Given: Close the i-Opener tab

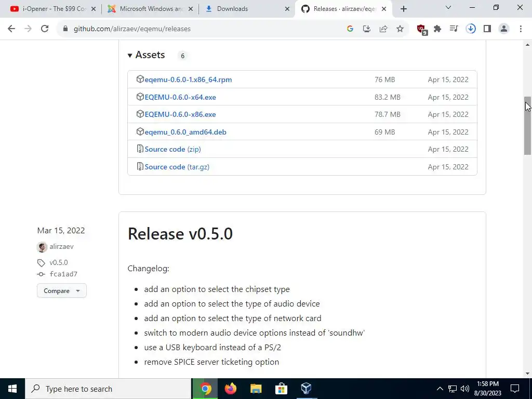Looking at the screenshot, I should (94, 9).
